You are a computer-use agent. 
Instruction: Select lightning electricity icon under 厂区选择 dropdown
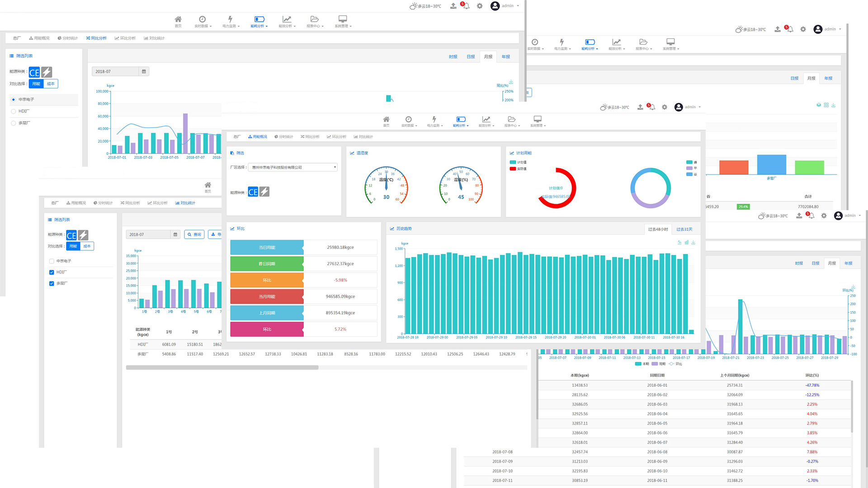coord(264,192)
